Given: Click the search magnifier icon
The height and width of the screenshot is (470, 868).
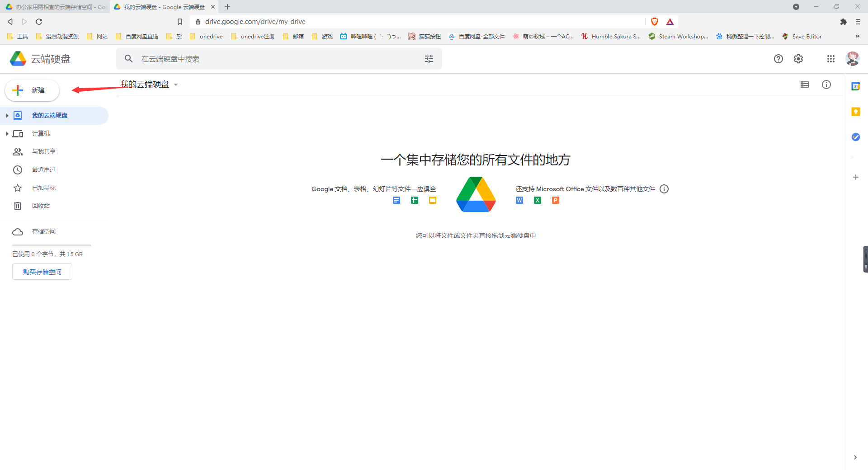Looking at the screenshot, I should point(129,59).
